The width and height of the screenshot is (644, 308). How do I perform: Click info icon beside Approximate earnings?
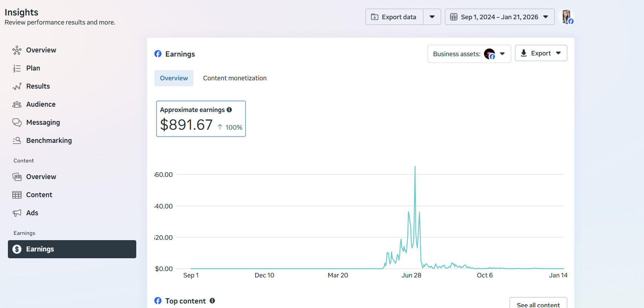pos(229,110)
